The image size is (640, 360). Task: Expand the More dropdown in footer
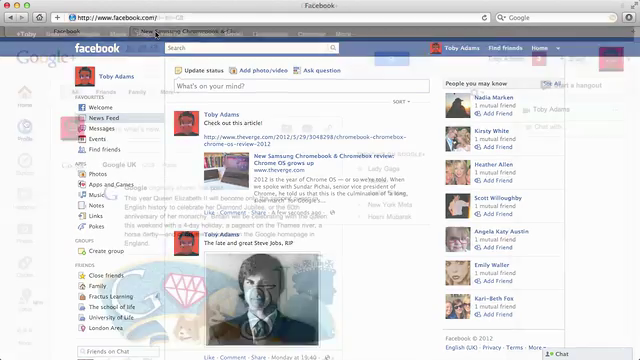tap(537, 348)
